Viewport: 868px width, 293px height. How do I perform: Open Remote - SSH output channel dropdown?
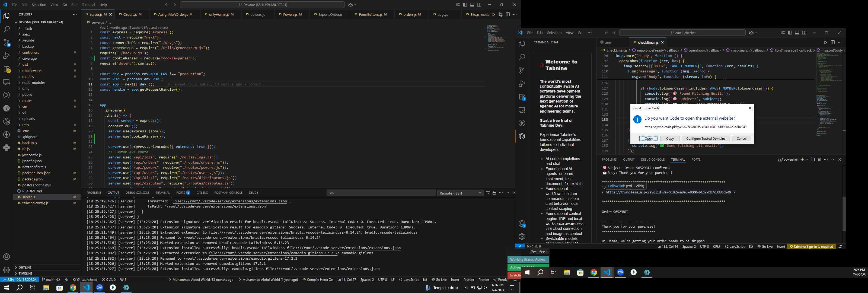[461, 193]
